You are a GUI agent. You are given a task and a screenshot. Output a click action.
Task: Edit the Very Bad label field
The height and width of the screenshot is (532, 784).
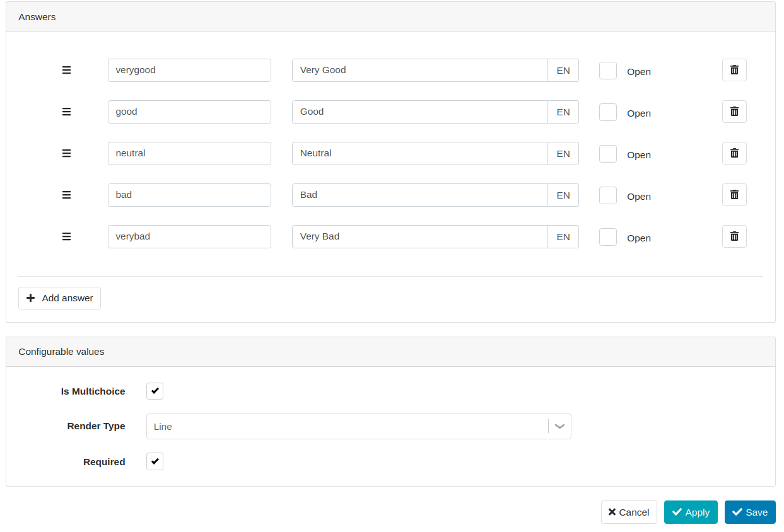click(420, 236)
